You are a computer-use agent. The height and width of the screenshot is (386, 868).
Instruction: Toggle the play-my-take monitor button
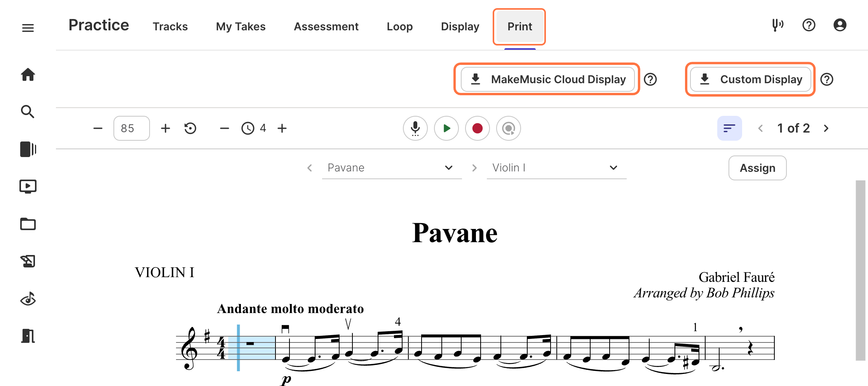[x=508, y=128]
